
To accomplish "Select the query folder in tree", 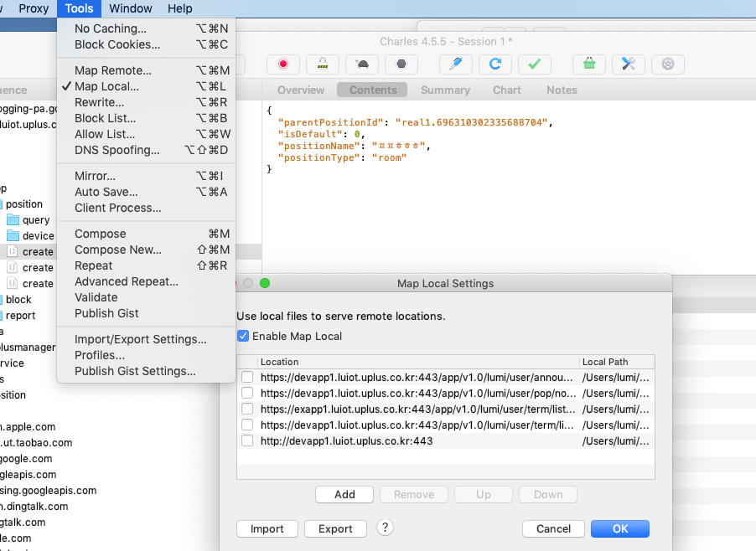I will (x=29, y=220).
